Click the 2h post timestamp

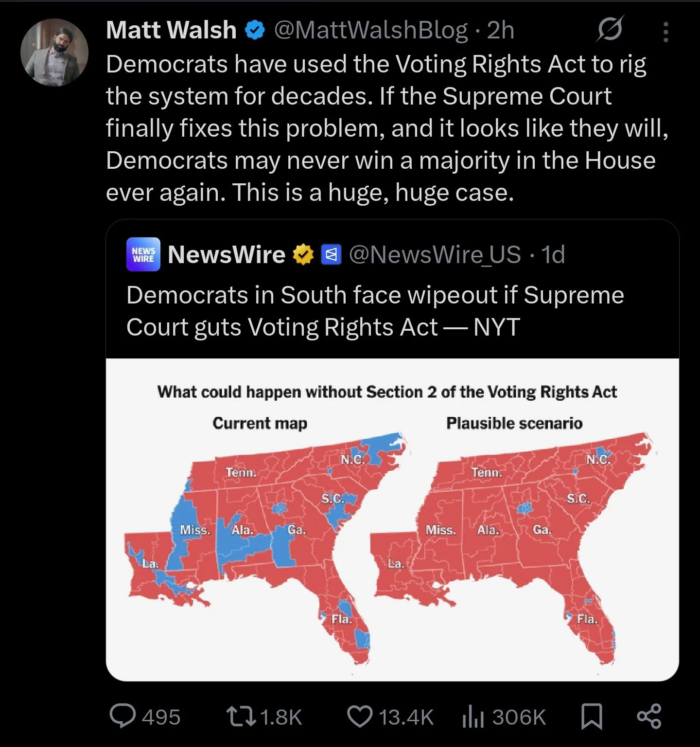[x=501, y=30]
